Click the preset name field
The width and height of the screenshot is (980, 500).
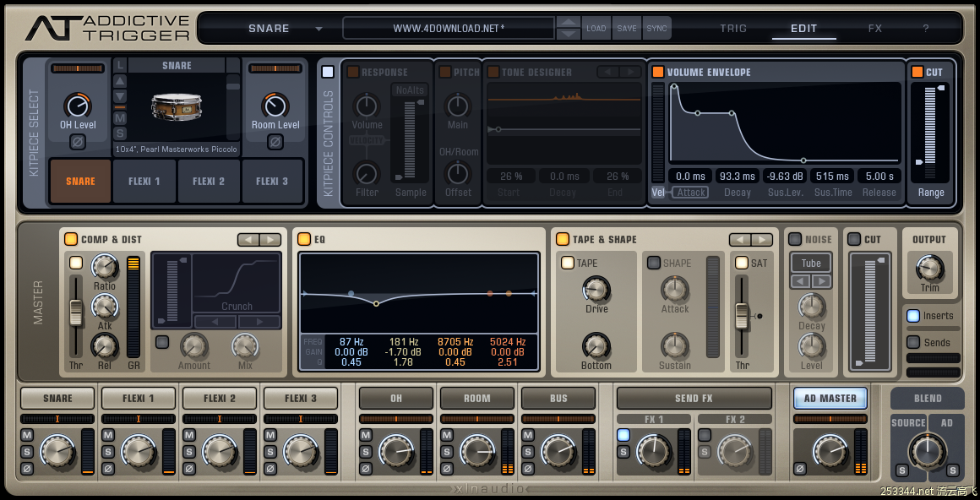449,28
